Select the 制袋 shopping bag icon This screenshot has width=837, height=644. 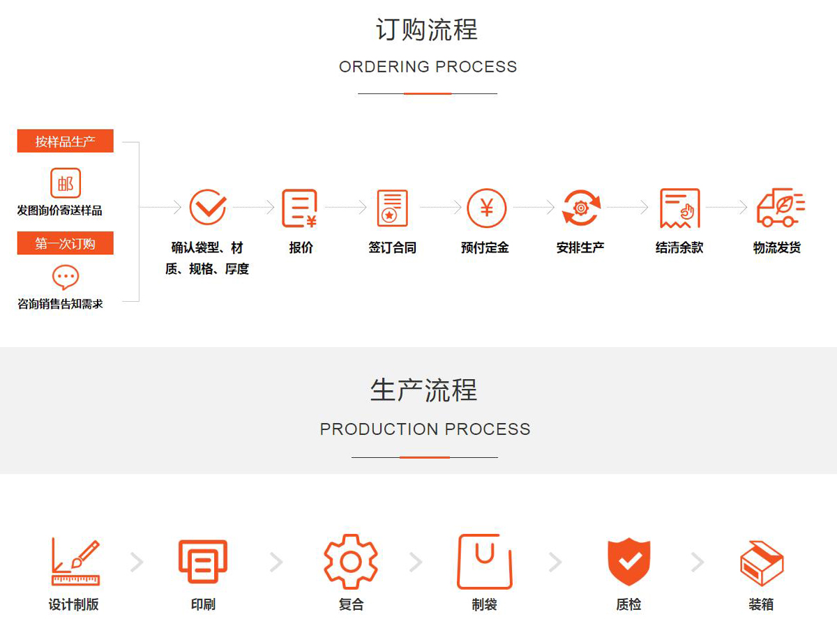pyautogui.click(x=485, y=562)
